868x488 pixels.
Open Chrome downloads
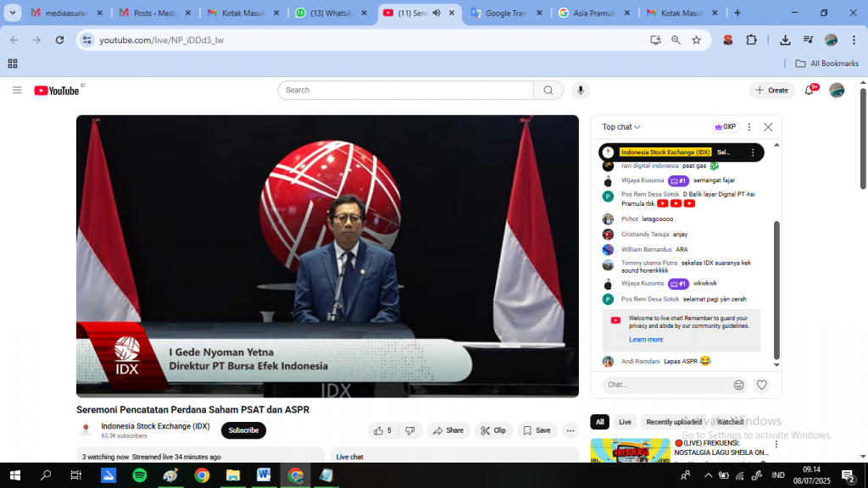[x=785, y=40]
